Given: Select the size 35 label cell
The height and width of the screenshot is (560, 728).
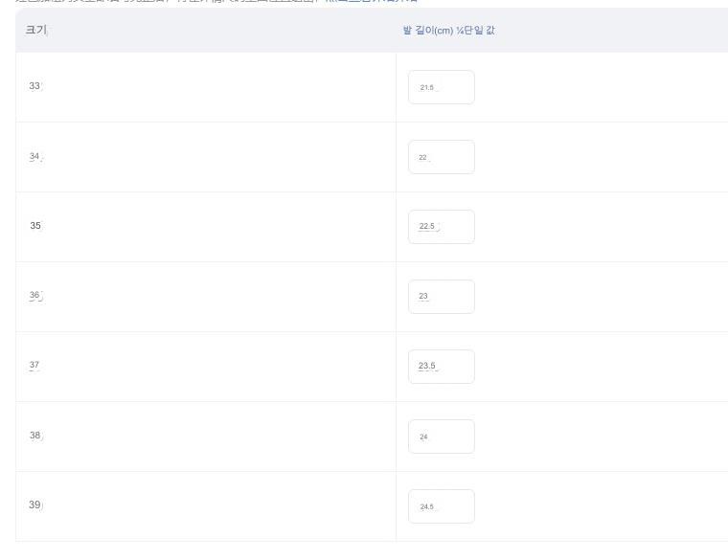Looking at the screenshot, I should (35, 226).
